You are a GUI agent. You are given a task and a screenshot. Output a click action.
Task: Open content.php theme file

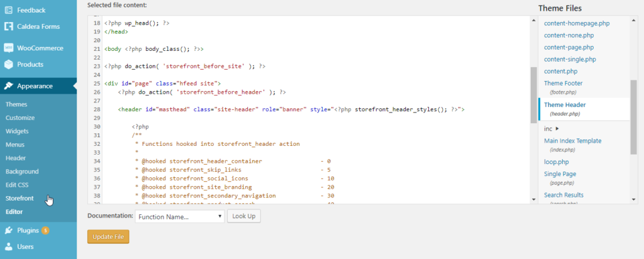pyautogui.click(x=560, y=71)
